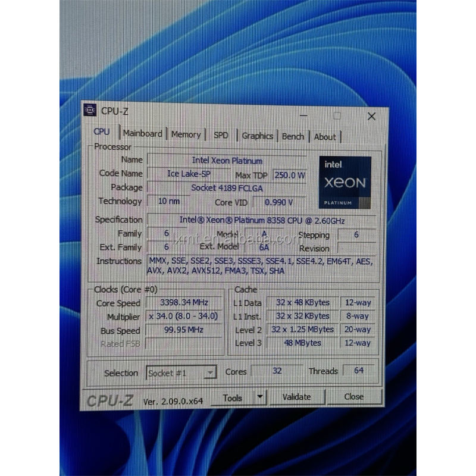Open the Socket #1 selection dropdown
The width and height of the screenshot is (476, 476).
(x=181, y=372)
